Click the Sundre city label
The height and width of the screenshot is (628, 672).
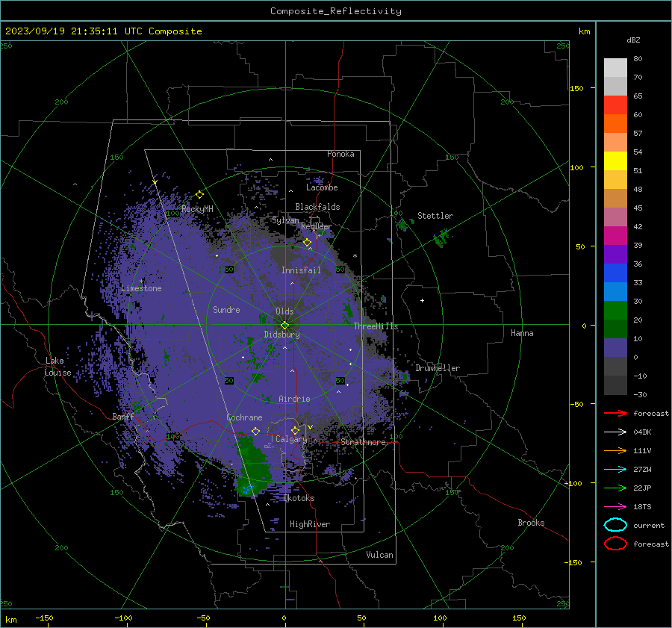[x=226, y=309]
